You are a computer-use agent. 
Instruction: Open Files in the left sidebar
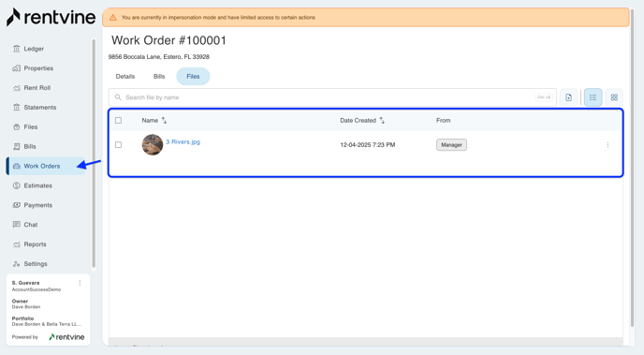30,127
